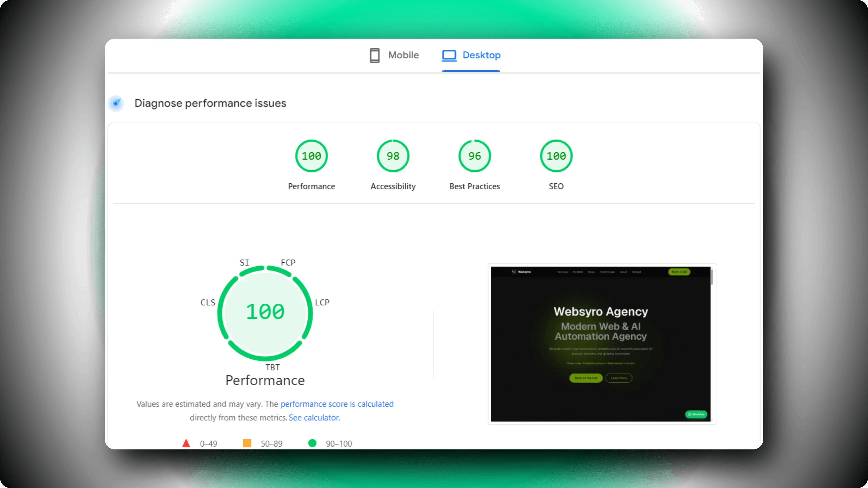Click the large 100 Performance gauge
Viewport: 868px width, 488px height.
pos(265,312)
